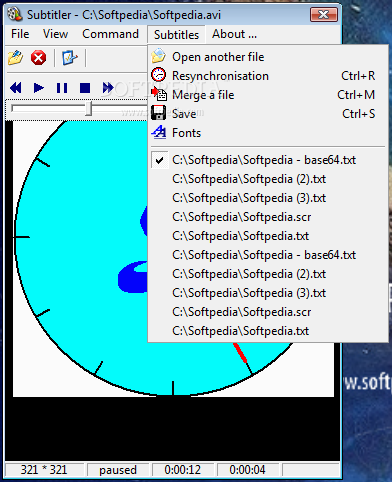Select the last Softpedia.scr entry in the menu
Image resolution: width=392 pixels, height=482 pixels.
tap(268, 312)
